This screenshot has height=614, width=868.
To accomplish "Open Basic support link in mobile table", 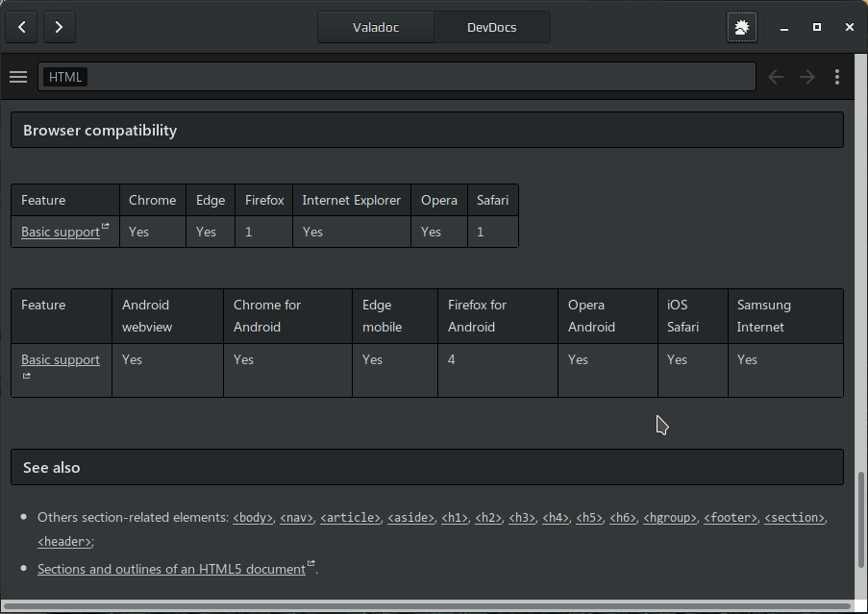I will pos(61,359).
